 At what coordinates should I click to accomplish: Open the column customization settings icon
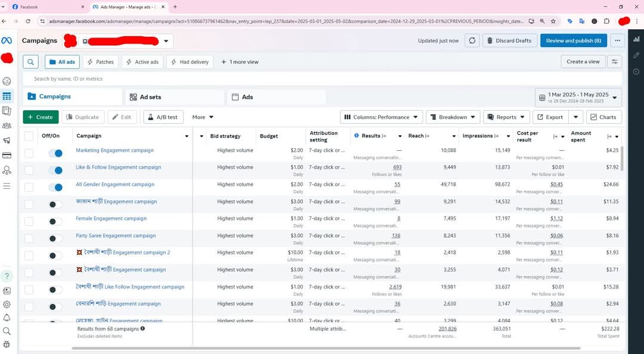point(615,62)
